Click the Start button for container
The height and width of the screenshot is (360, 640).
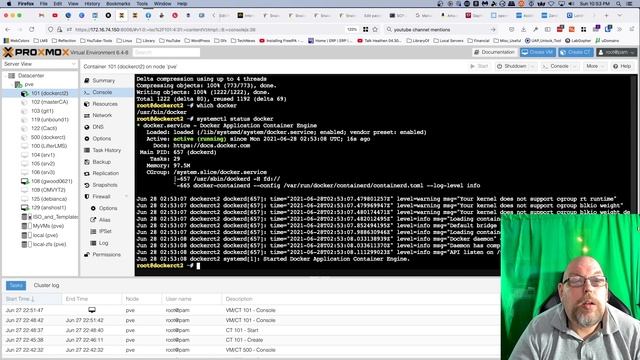[479, 66]
